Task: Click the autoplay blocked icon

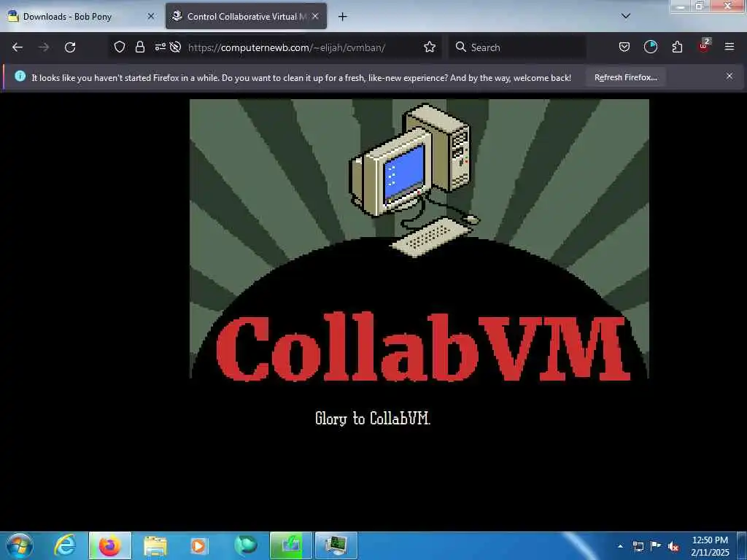Action: click(x=175, y=47)
